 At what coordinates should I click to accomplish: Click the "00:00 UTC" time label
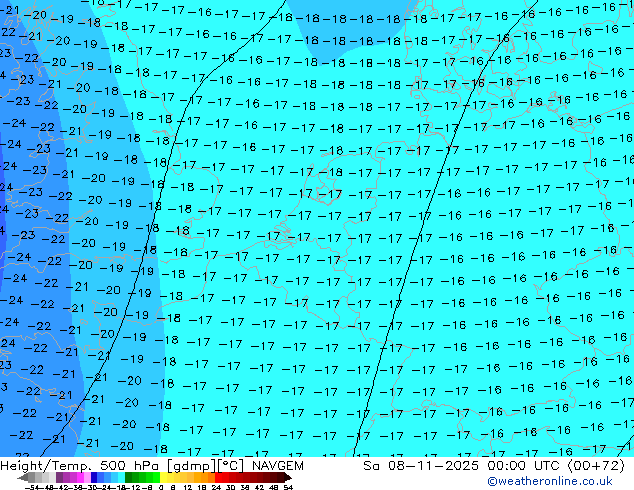point(525,466)
